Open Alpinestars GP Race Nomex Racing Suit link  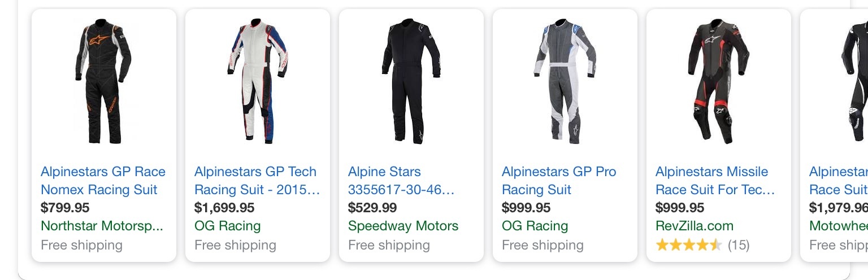pyautogui.click(x=103, y=181)
